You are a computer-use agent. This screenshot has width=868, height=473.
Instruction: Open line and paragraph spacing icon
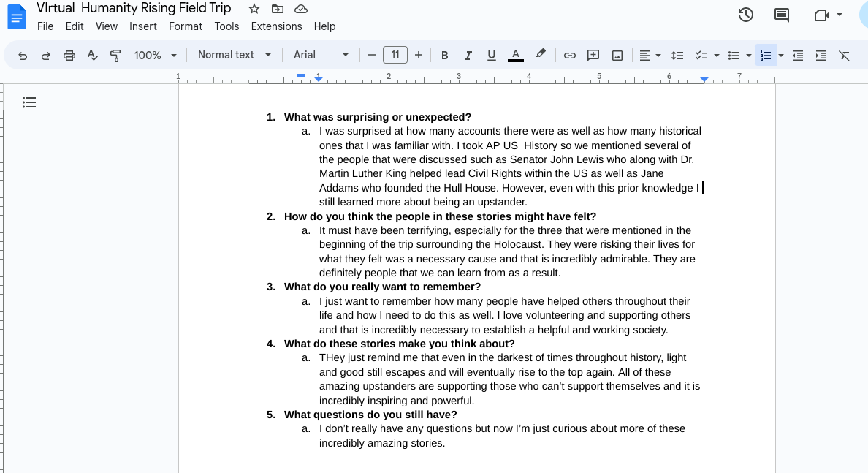pos(677,56)
